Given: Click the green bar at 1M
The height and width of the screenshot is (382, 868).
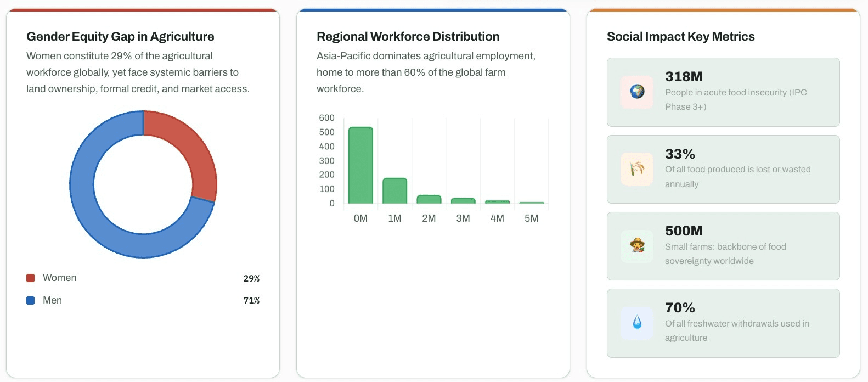Looking at the screenshot, I should pos(394,191).
